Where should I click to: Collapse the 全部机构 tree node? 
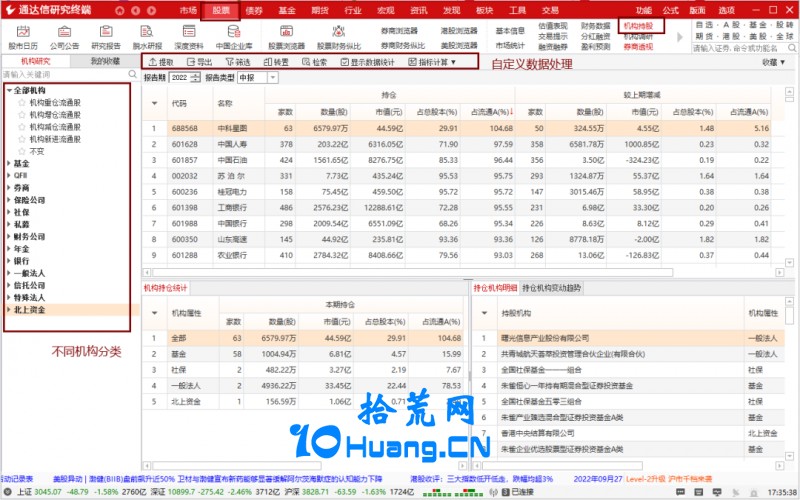[9, 90]
